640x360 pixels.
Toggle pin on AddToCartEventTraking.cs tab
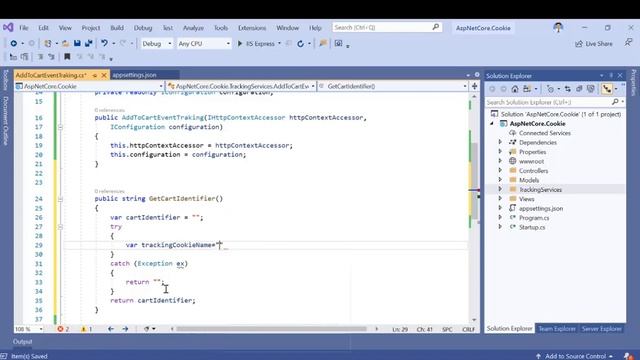click(x=95, y=76)
